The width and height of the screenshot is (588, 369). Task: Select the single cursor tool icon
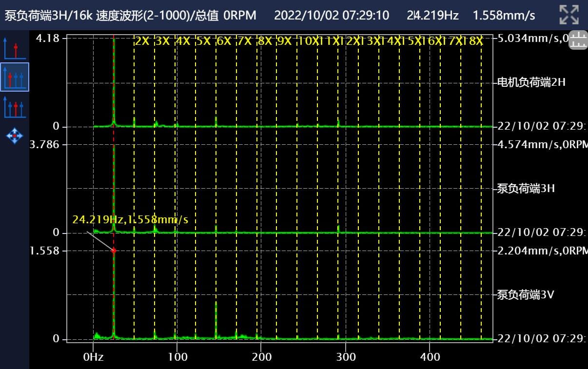(14, 48)
